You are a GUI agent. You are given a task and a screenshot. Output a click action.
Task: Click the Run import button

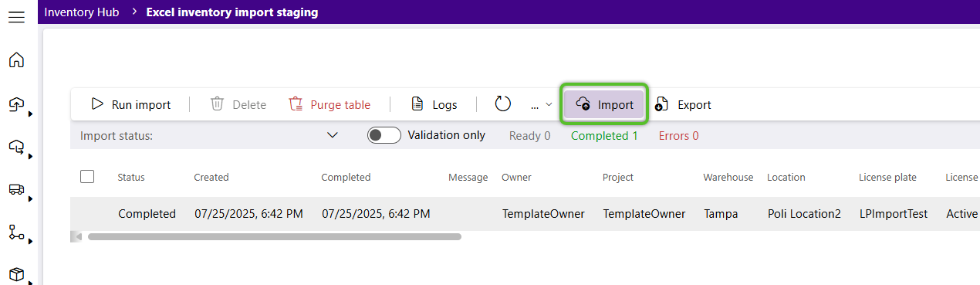tap(130, 104)
